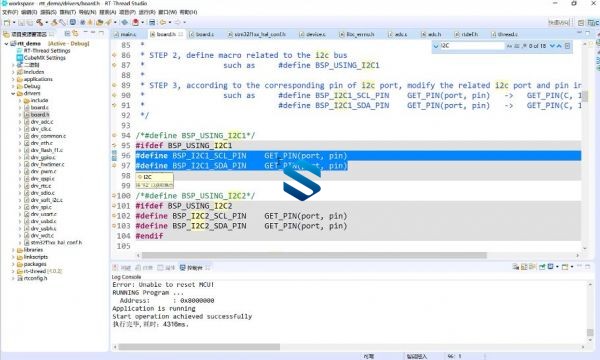Click the open perspective icon at top right

click(x=581, y=23)
